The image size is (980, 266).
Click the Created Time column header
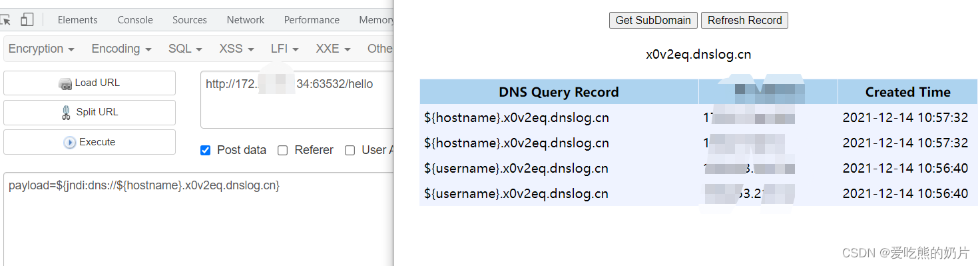[907, 92]
